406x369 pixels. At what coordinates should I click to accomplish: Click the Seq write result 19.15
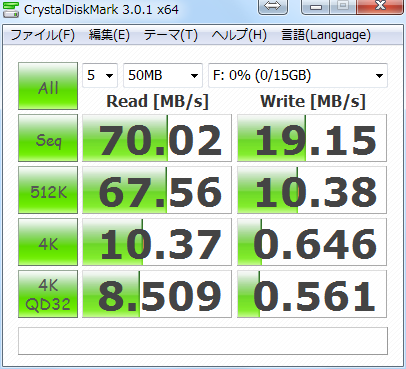[x=312, y=138]
